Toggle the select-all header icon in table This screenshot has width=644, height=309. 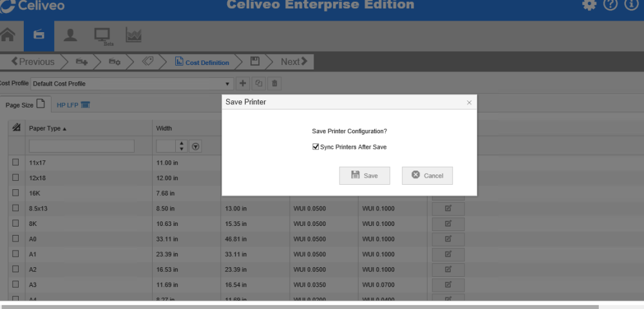pos(17,127)
